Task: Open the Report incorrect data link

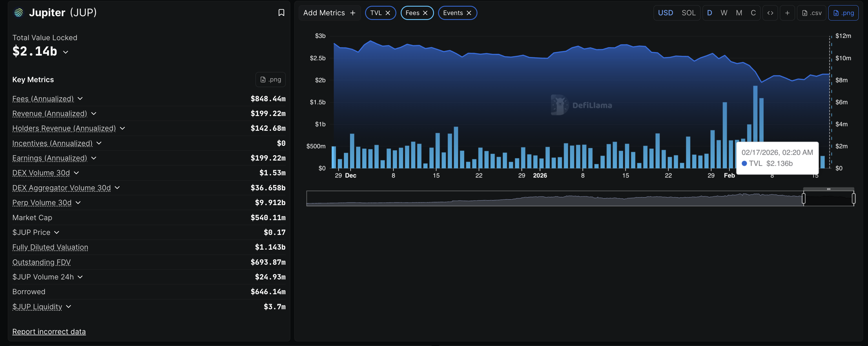Action: click(49, 332)
